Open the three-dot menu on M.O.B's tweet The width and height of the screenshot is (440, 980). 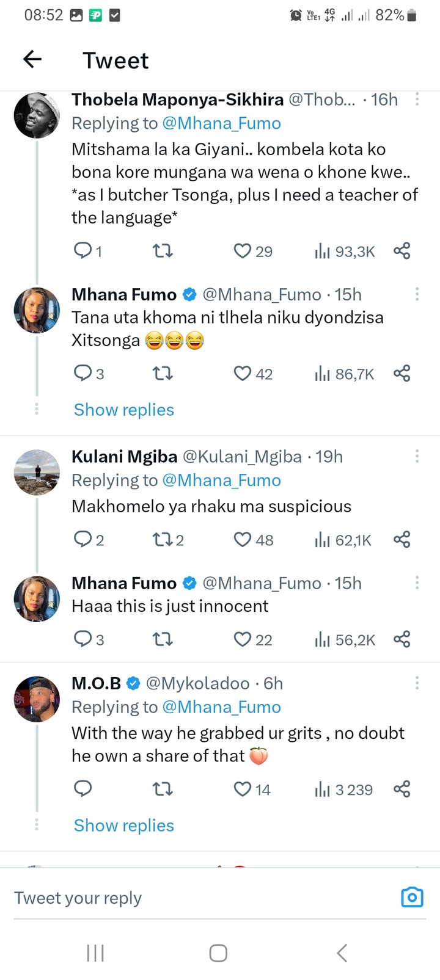[x=417, y=683]
